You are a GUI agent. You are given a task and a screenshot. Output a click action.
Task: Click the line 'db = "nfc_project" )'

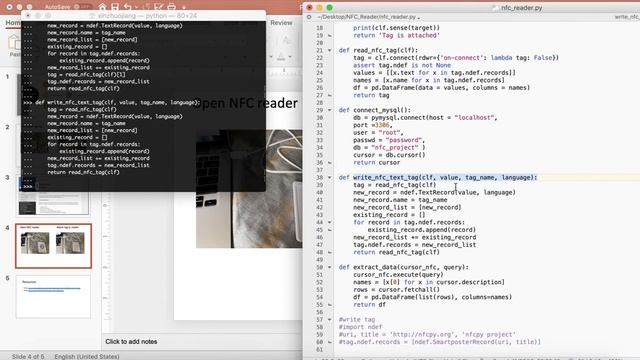(x=389, y=147)
